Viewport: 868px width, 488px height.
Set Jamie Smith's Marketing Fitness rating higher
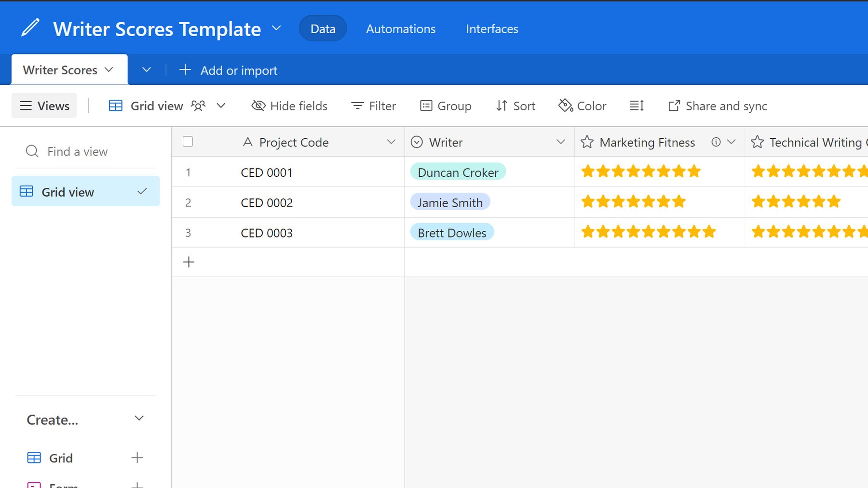point(693,202)
